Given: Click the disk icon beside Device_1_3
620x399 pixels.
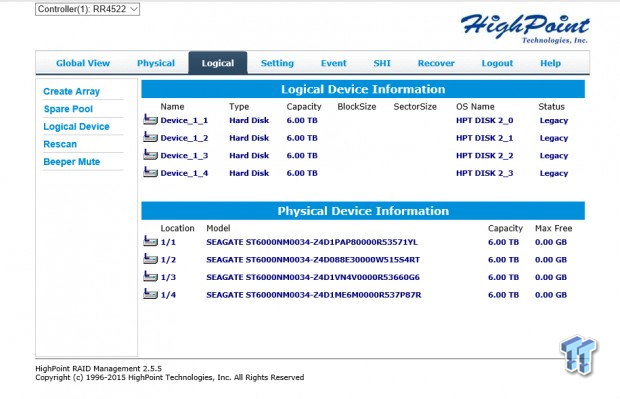Looking at the screenshot, I should pyautogui.click(x=150, y=155).
